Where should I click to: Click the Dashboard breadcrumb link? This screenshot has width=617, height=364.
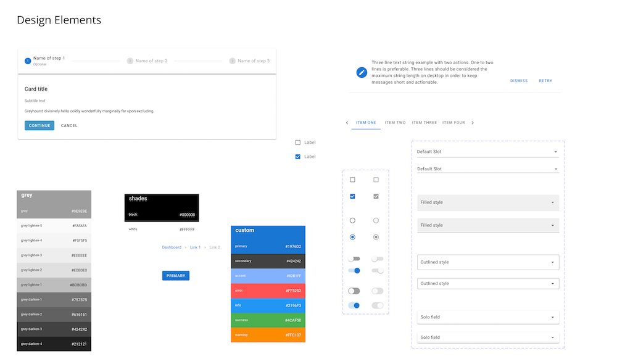point(172,247)
